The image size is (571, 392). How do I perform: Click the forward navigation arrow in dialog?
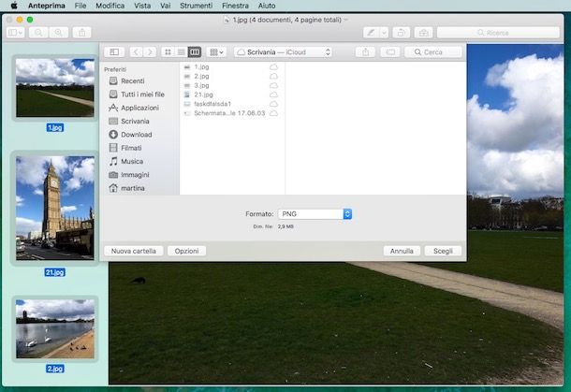149,52
